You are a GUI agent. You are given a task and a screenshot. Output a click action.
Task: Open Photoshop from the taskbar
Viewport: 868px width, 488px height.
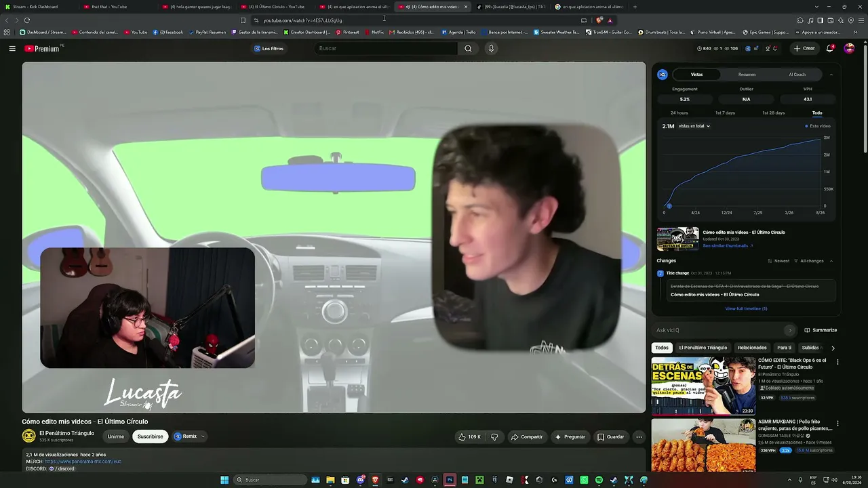coord(450,480)
